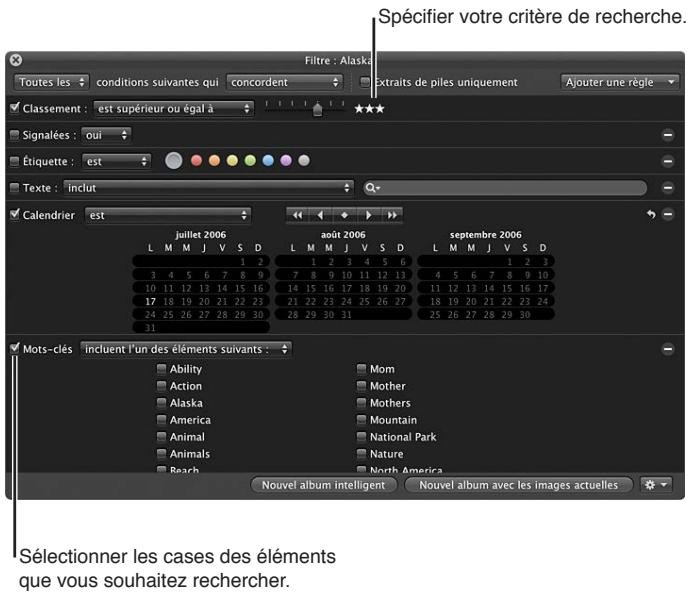Uncheck the Mots-clés rule checkbox
Screen dimensions: 689x592
click(15, 348)
